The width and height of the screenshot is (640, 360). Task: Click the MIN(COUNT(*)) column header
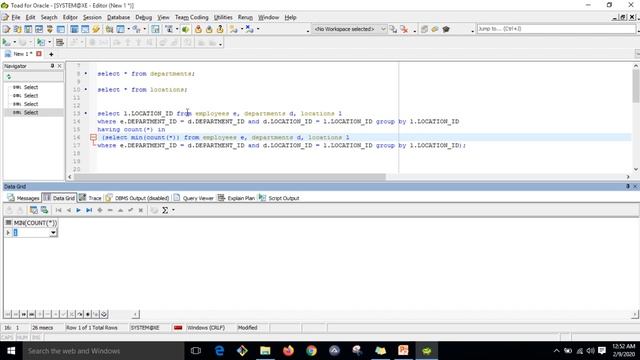[x=35, y=223]
